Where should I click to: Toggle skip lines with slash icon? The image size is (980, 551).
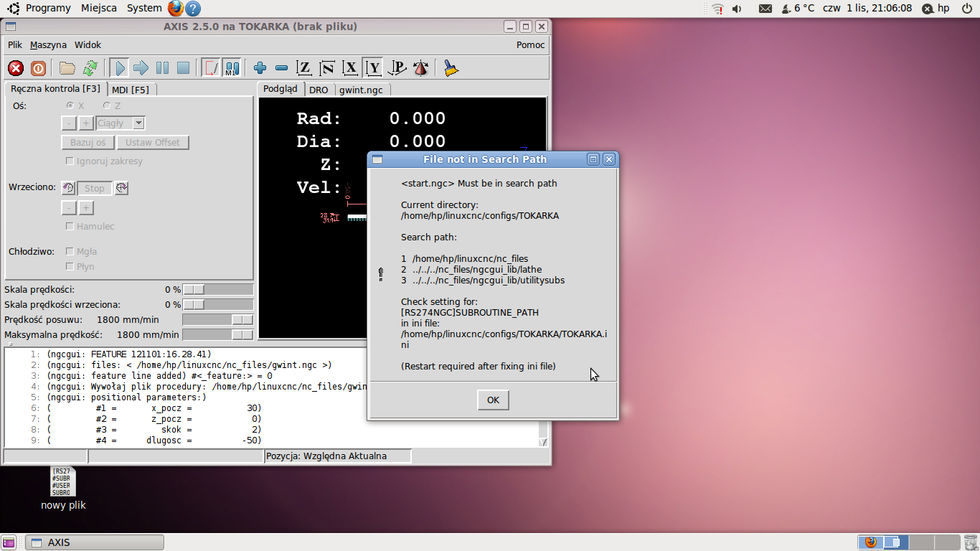point(211,68)
